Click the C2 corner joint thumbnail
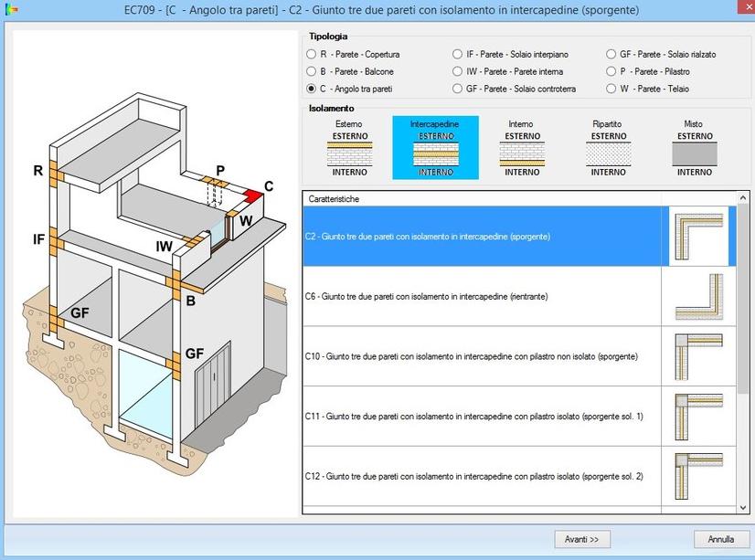 (x=699, y=237)
